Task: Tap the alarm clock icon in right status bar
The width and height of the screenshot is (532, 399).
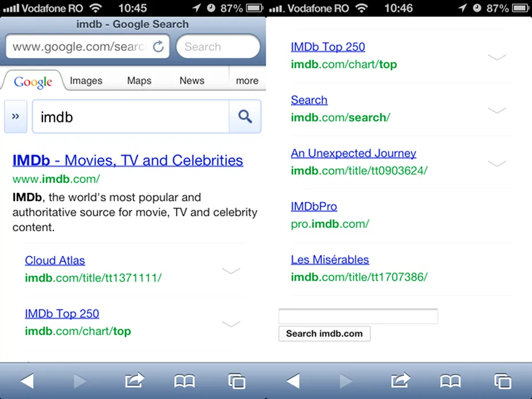Action: pos(477,8)
